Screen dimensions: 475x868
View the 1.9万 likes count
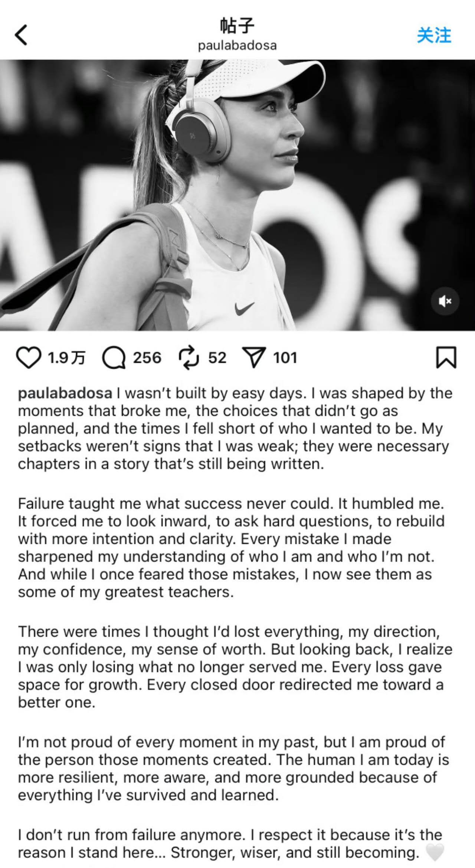(67, 358)
